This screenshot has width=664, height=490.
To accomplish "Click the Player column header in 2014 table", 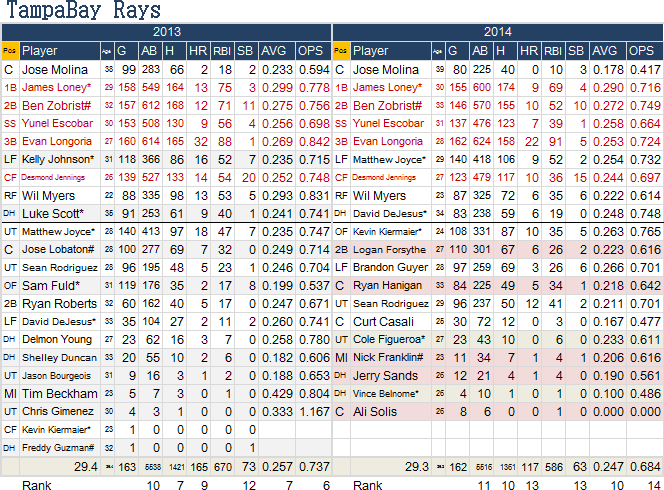I will point(371,51).
